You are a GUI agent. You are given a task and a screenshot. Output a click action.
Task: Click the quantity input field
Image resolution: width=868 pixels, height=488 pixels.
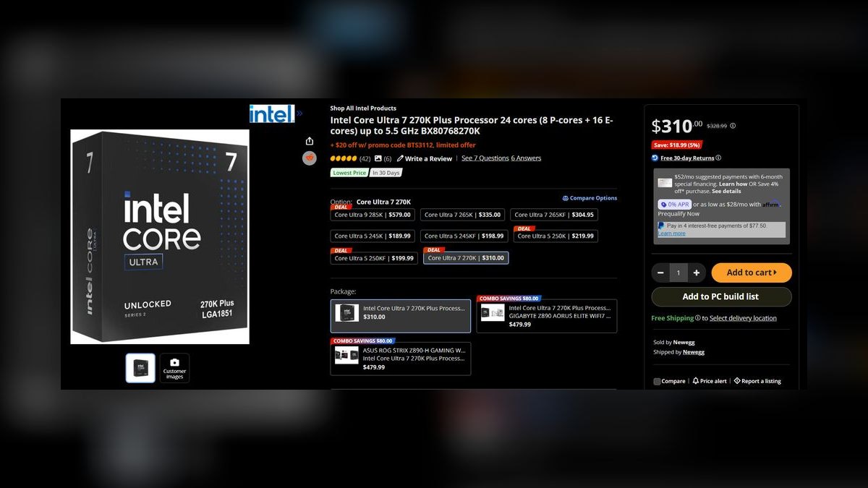[678, 273]
